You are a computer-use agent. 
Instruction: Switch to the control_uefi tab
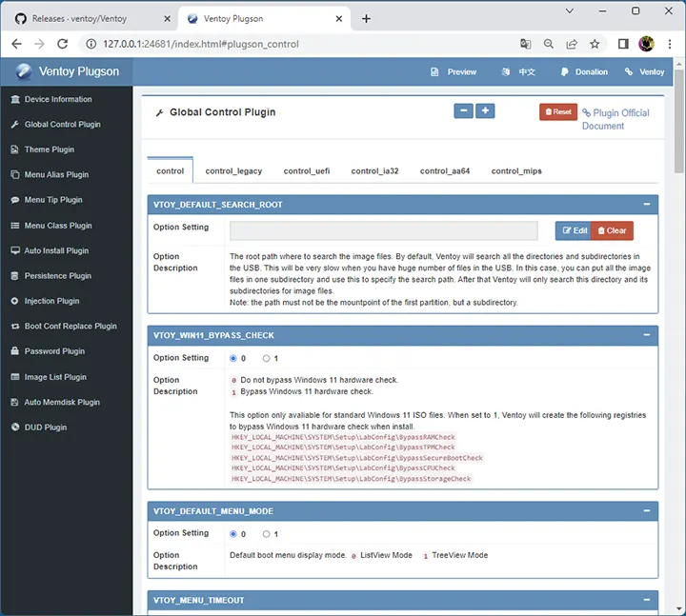point(307,171)
